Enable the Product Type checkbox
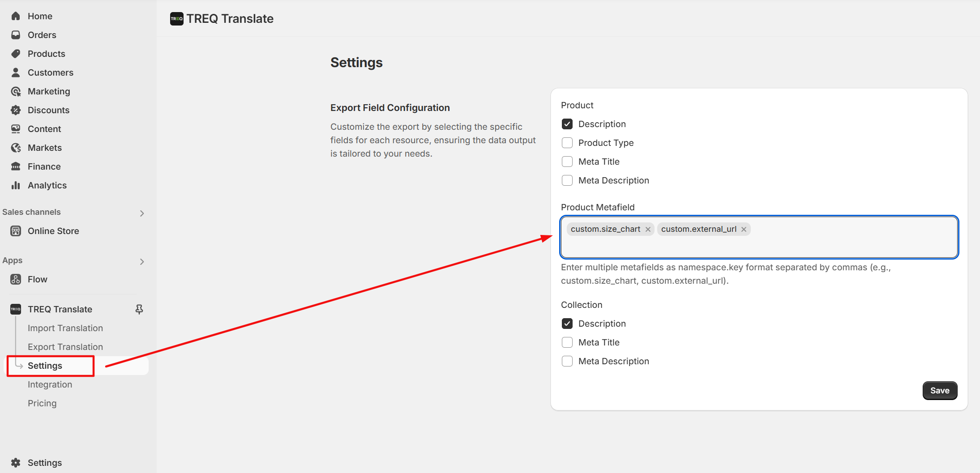This screenshot has height=473, width=980. 567,143
